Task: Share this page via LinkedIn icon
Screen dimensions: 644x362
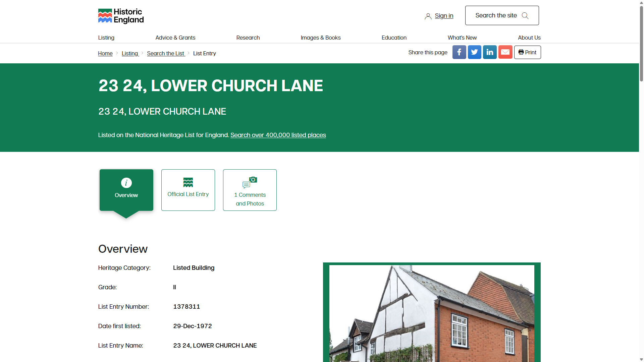Action: pyautogui.click(x=490, y=52)
